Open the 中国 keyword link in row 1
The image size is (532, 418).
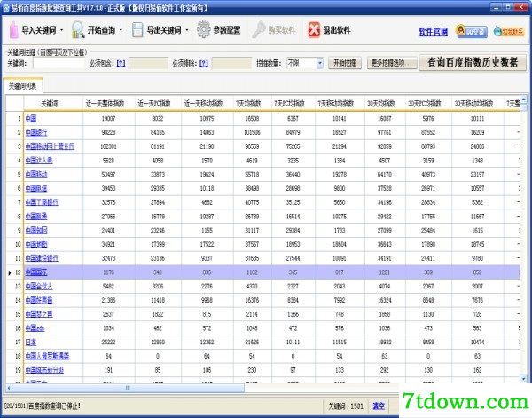click(x=31, y=119)
